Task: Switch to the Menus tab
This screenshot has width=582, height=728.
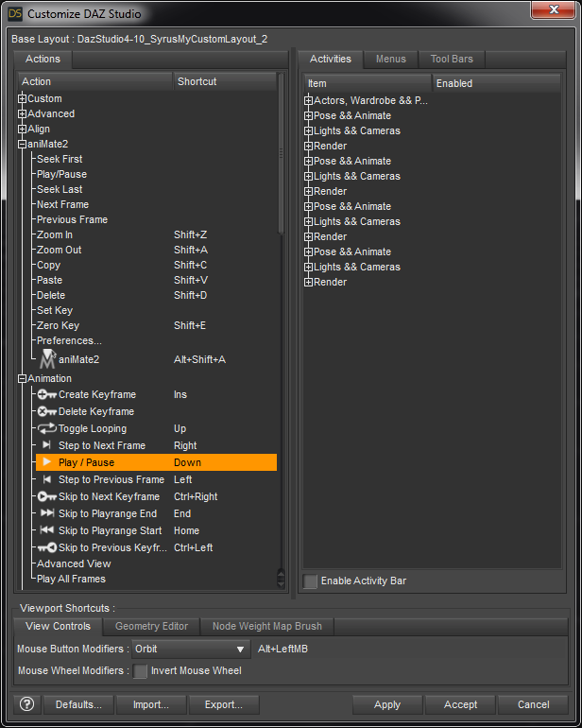Action: tap(391, 59)
